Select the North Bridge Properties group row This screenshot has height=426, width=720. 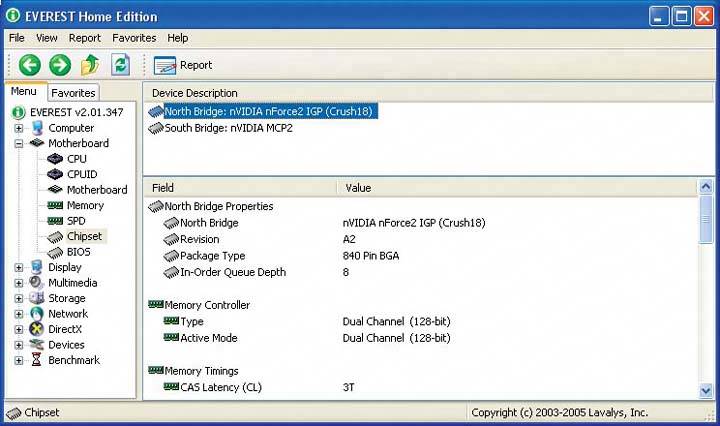click(211, 207)
